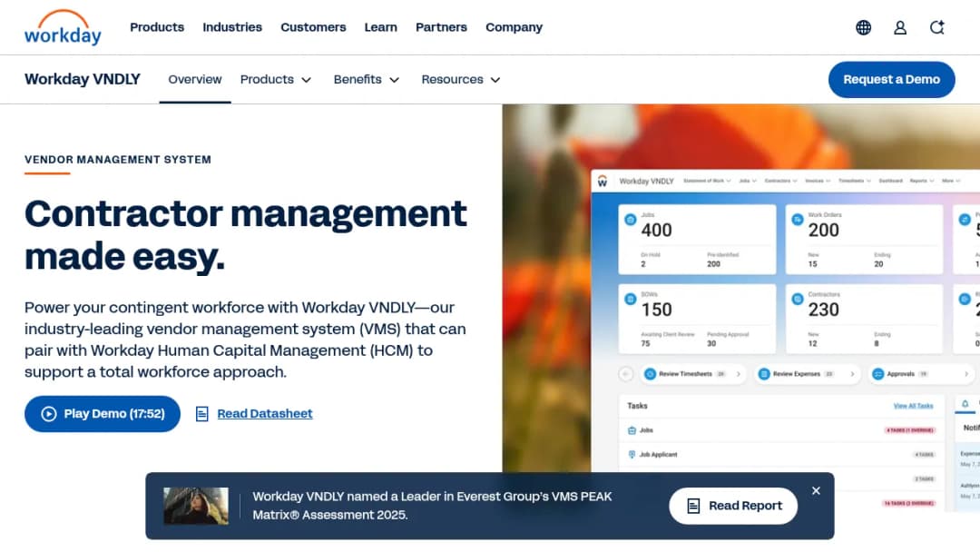Click the 'Contractor management made easy.' headline
Viewport: 980px width, 552px height.
246,235
